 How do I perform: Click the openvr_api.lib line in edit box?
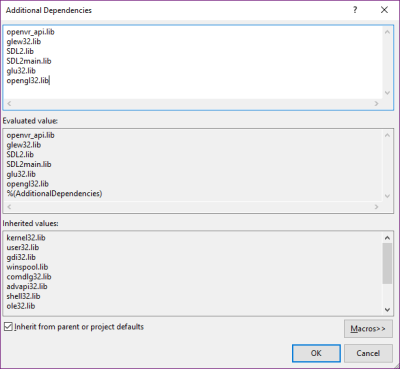(x=30, y=32)
